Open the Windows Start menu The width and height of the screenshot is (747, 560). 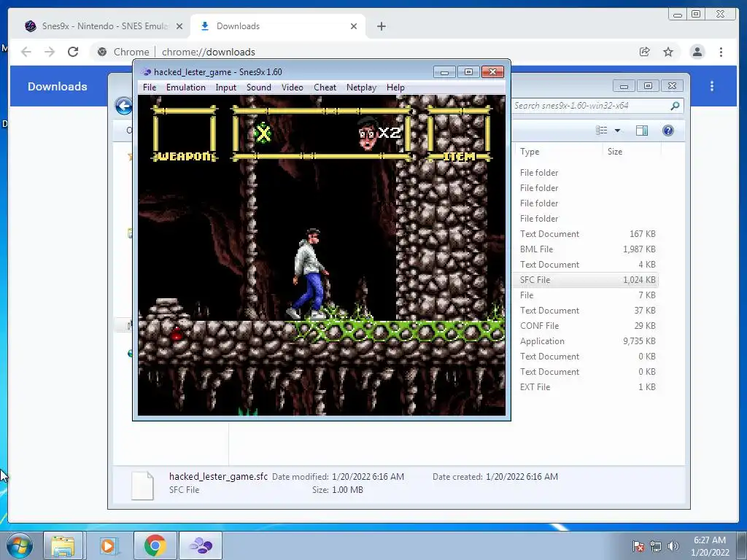(20, 545)
